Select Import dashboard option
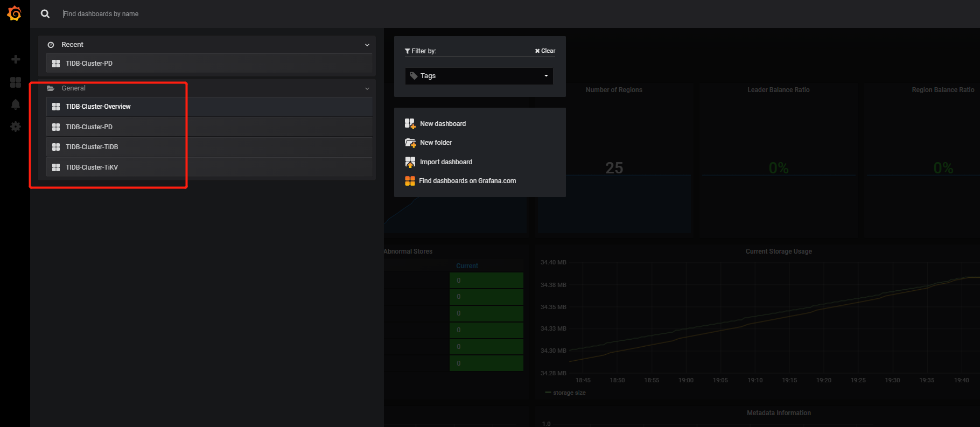Image resolution: width=980 pixels, height=427 pixels. tap(446, 162)
